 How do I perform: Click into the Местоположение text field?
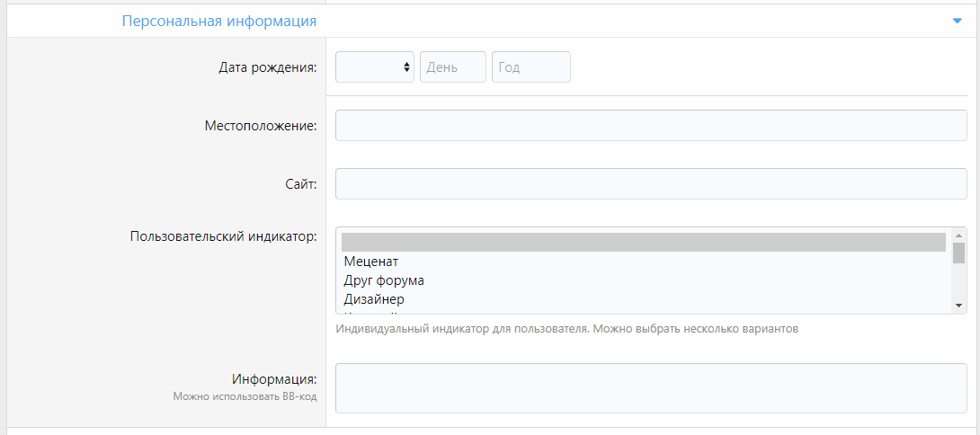[650, 126]
